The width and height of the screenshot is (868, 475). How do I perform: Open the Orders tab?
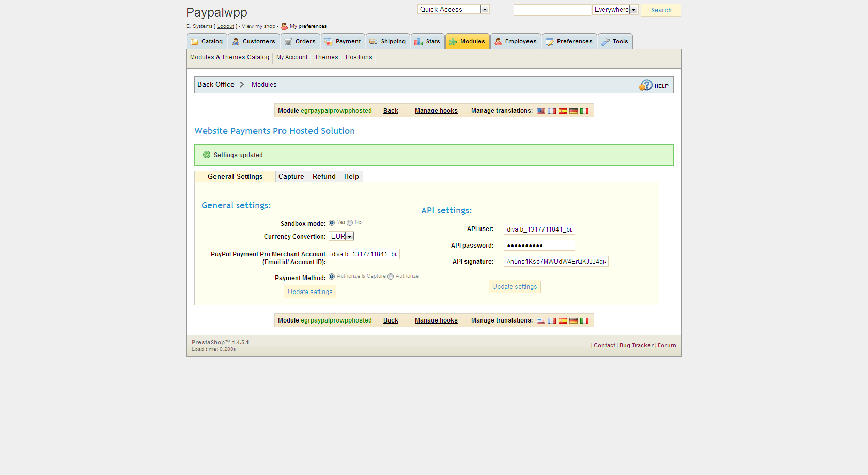point(300,41)
